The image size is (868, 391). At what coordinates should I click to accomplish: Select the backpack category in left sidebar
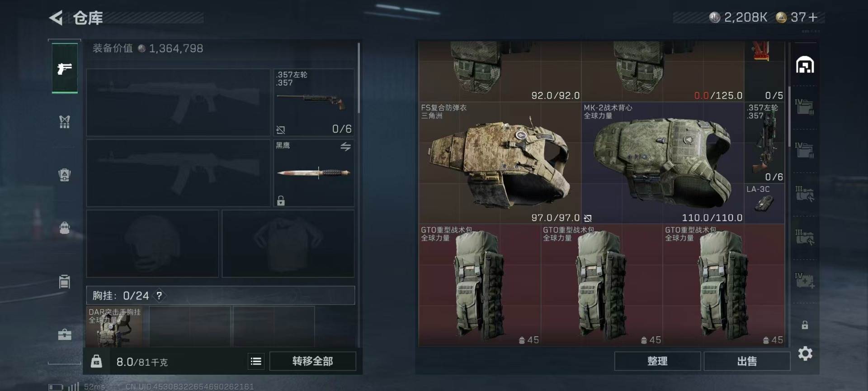click(65, 228)
